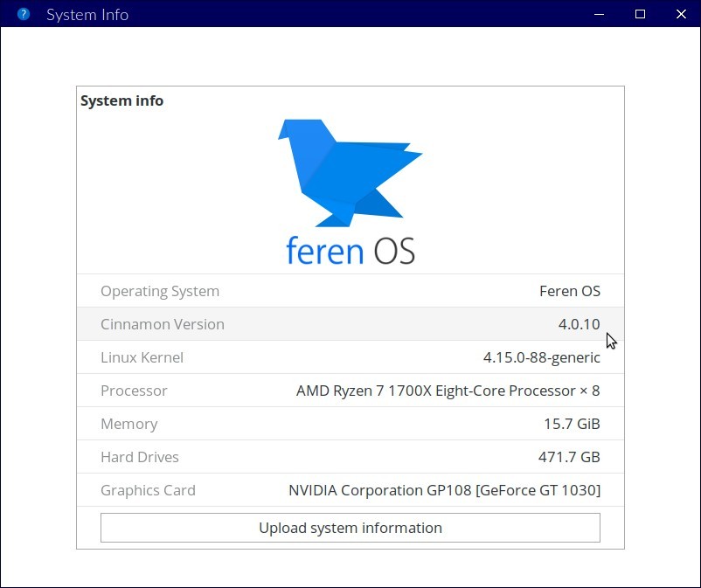Screen dimensions: 701x588
Task: Select the 4.0.10 Cinnamon version value
Action: pos(579,324)
